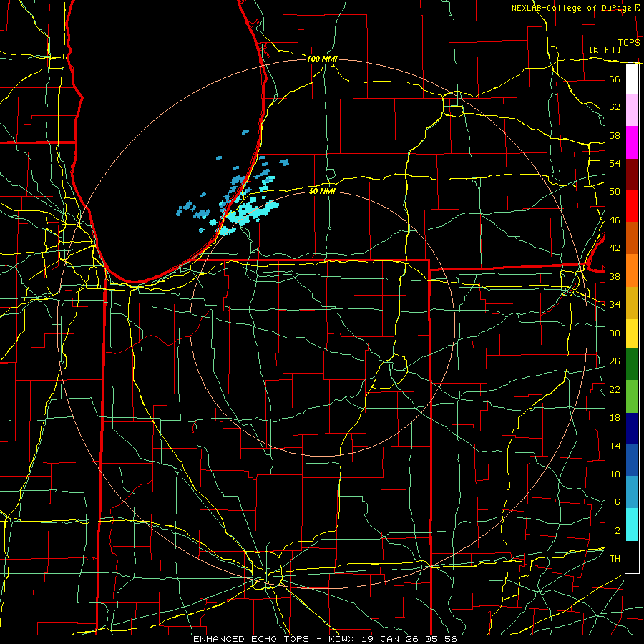
Task: Choose the cyan legend swatch
Action: click(x=632, y=525)
